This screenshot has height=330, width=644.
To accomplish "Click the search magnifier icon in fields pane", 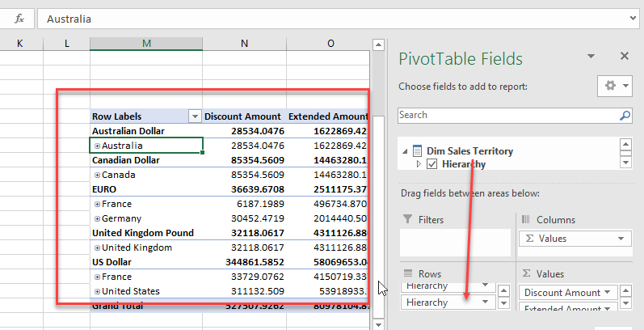I will 624,116.
